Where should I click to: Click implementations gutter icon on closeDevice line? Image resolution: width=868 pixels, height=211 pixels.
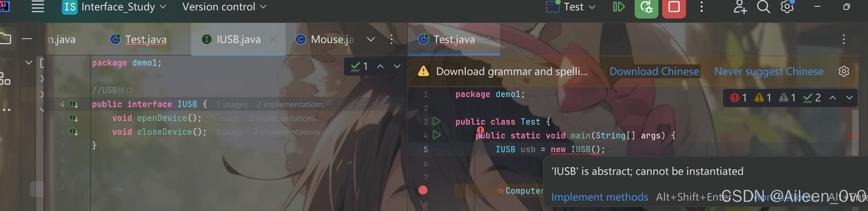tap(74, 131)
